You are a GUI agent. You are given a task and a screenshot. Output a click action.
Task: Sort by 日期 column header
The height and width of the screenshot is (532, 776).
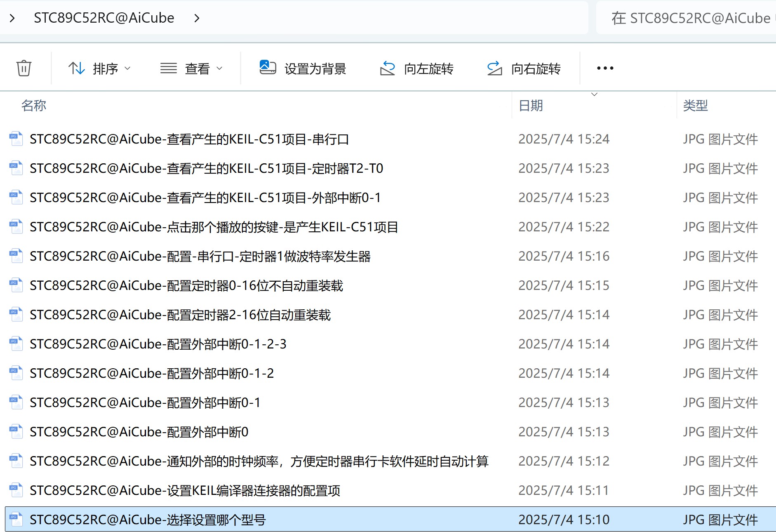click(x=531, y=106)
